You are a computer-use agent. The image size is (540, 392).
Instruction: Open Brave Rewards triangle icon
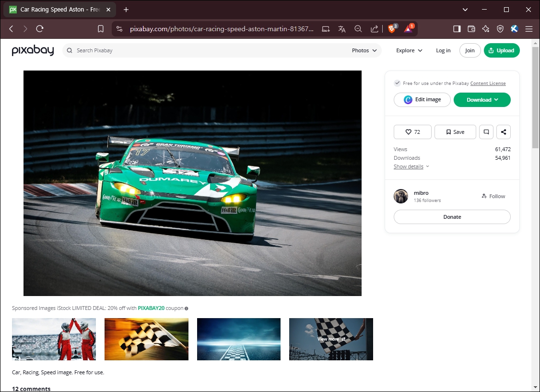409,29
